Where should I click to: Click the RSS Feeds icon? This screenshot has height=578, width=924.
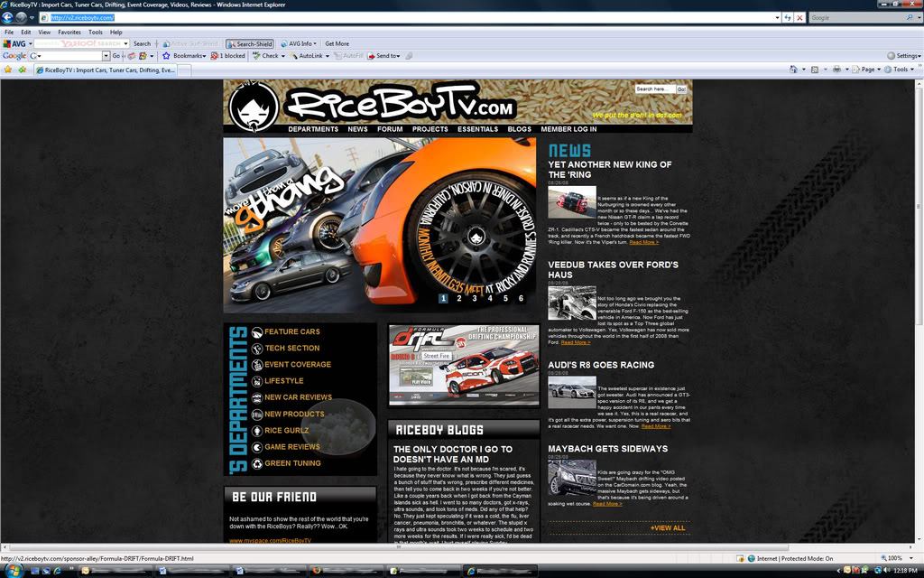(x=815, y=70)
